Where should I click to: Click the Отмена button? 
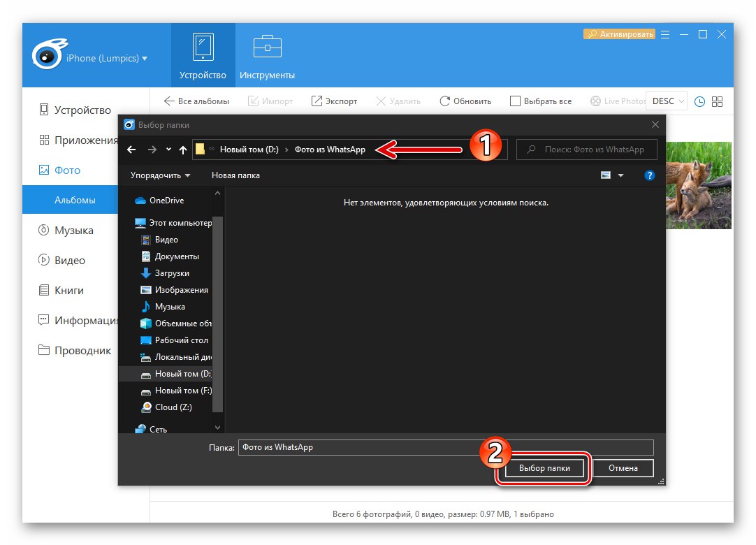click(623, 468)
